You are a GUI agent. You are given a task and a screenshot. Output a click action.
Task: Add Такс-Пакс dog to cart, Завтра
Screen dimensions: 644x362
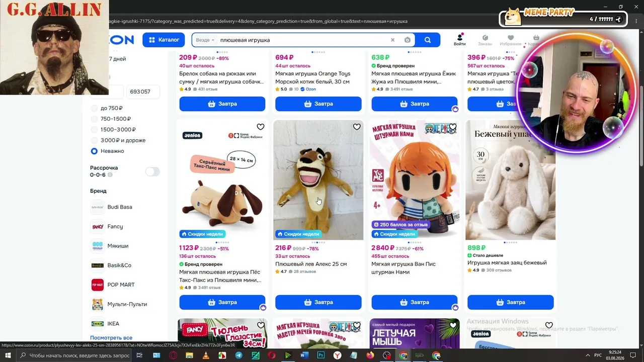[222, 302]
